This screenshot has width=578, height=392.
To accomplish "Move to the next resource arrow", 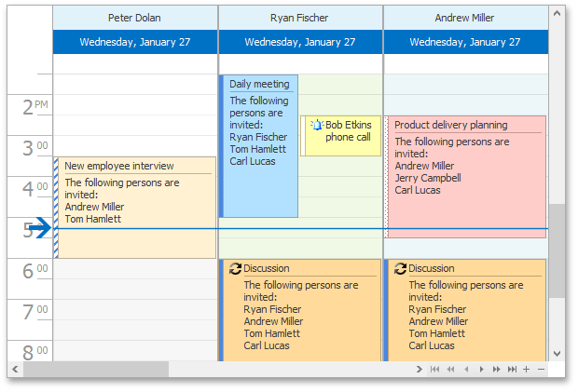I will [481, 369].
